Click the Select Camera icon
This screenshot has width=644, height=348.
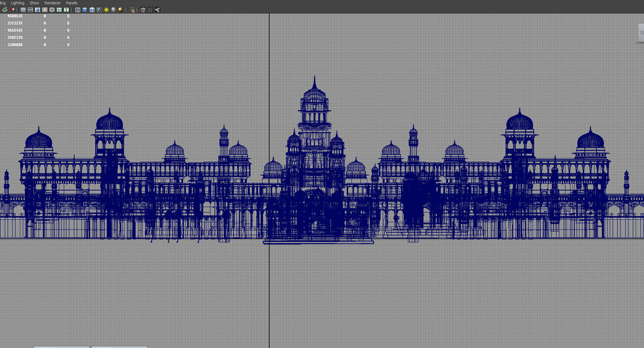pyautogui.click(x=5, y=10)
